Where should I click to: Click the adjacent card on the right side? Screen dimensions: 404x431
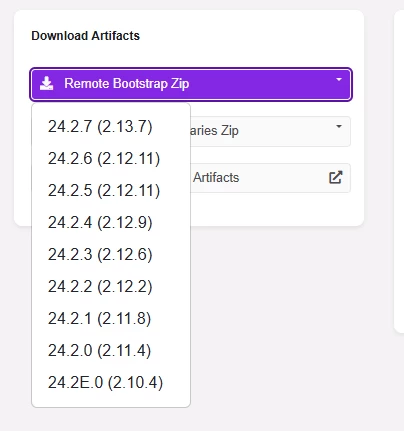coord(399,171)
